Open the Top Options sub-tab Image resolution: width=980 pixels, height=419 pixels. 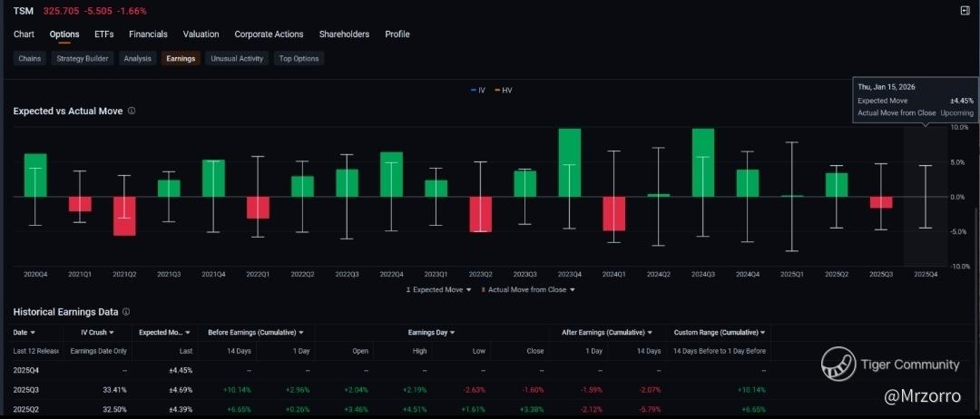click(x=299, y=59)
